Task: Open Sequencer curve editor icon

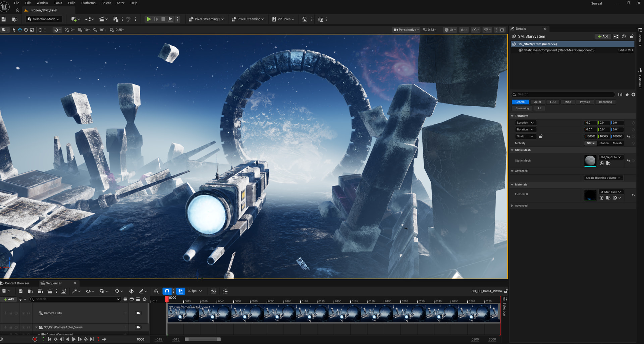Action: tap(213, 291)
